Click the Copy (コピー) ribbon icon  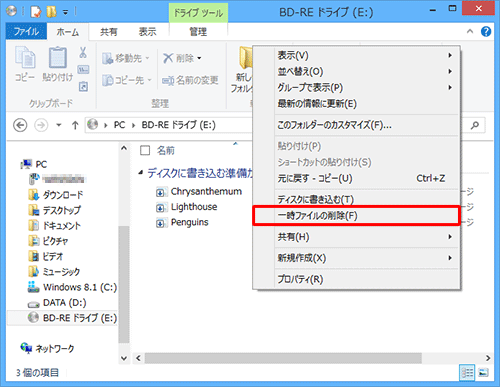(25, 64)
